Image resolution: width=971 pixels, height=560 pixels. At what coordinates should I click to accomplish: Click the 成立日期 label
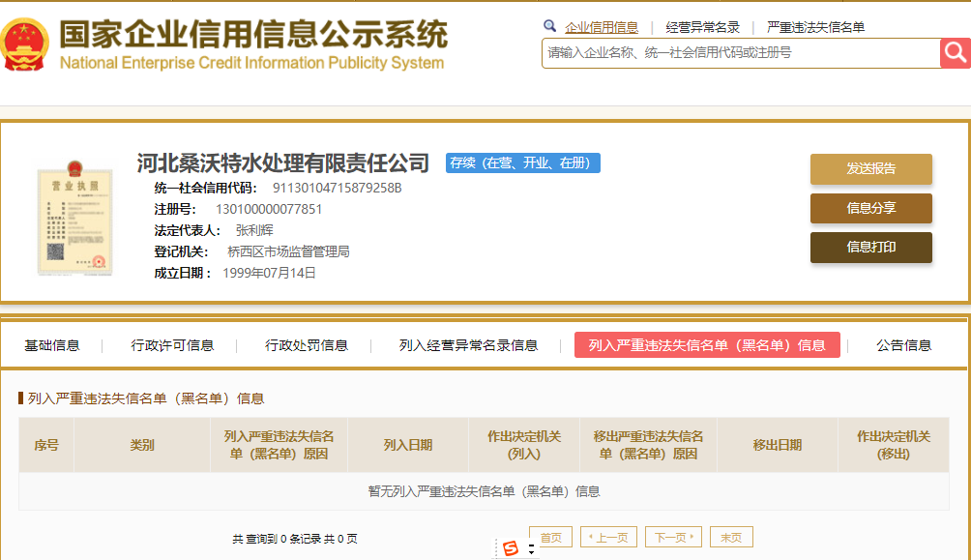tap(183, 273)
